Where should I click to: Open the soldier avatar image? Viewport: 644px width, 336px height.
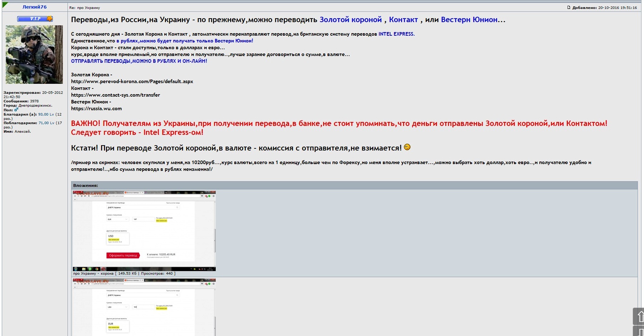click(x=34, y=55)
